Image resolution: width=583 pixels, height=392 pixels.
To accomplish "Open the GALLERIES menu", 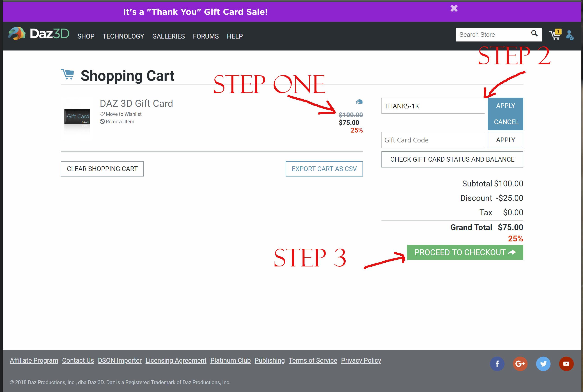I will click(x=169, y=36).
